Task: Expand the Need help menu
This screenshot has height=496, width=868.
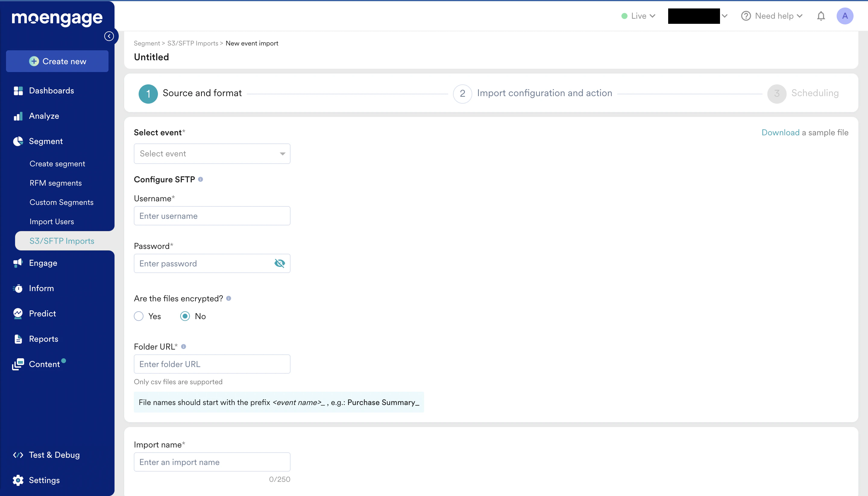Action: [772, 16]
